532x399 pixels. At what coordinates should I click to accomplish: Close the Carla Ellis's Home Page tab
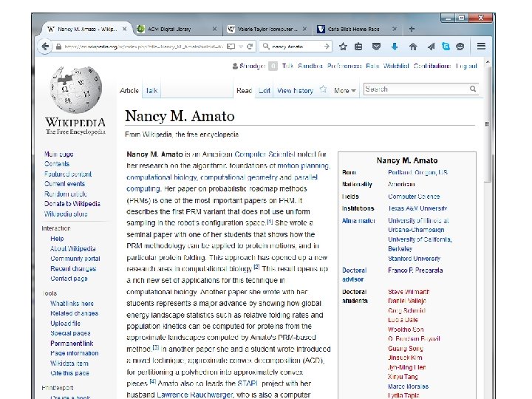[395, 29]
